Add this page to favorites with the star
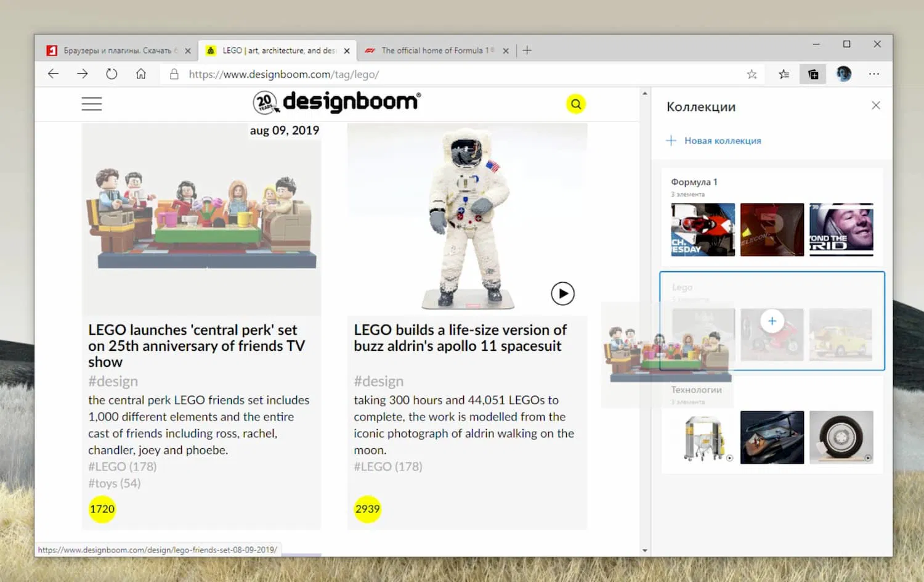 coord(752,74)
